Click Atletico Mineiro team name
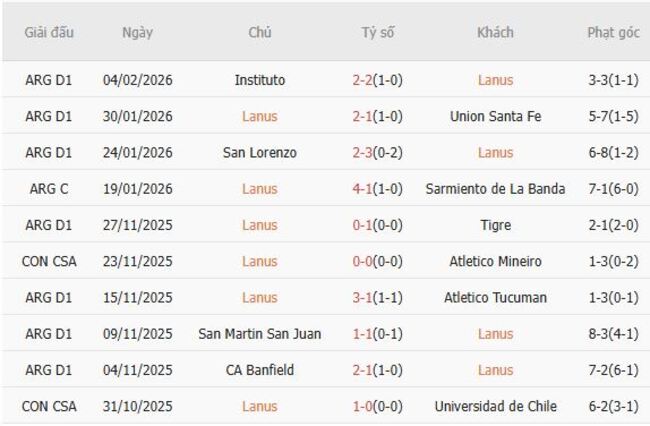 point(496,261)
